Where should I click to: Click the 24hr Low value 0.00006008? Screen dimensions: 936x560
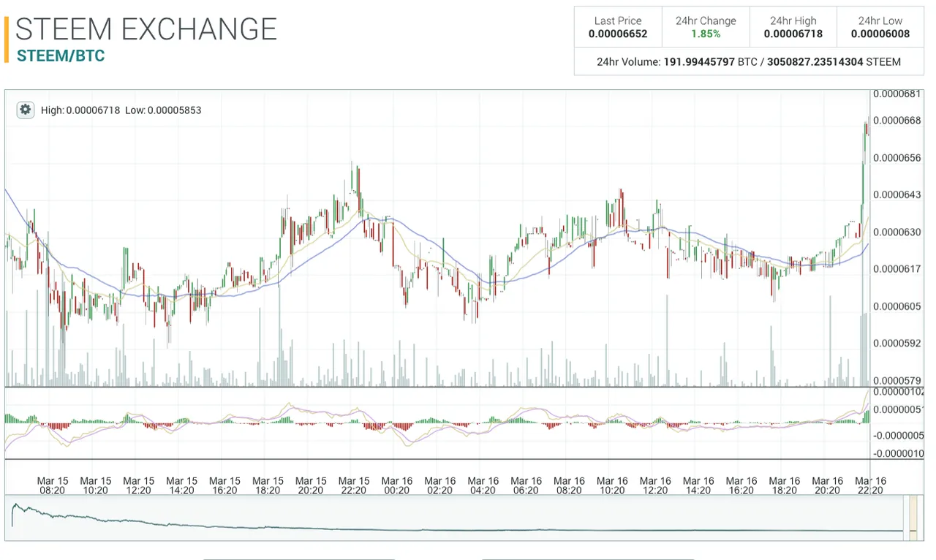click(880, 34)
